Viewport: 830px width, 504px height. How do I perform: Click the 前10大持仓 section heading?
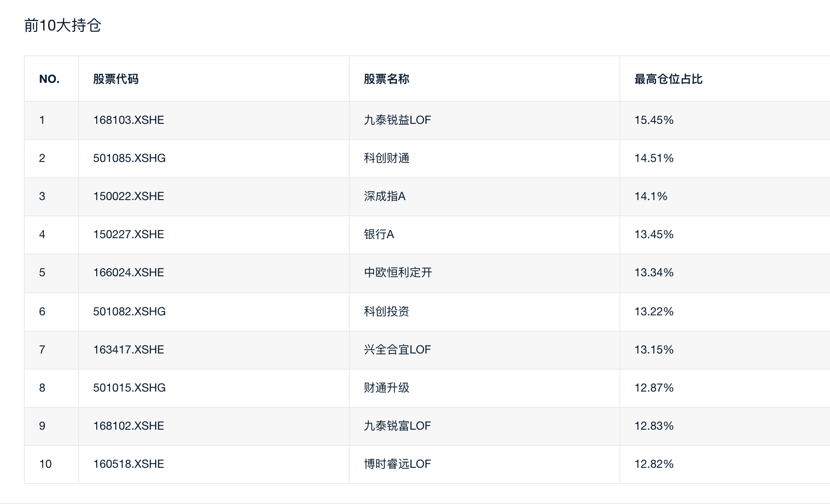coord(63,25)
